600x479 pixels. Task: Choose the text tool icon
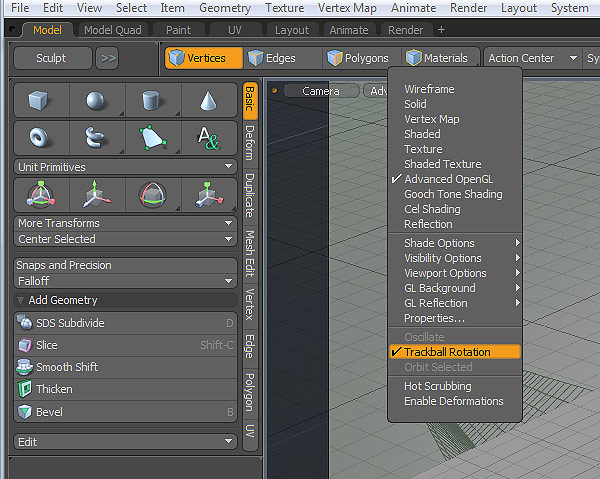point(209,138)
